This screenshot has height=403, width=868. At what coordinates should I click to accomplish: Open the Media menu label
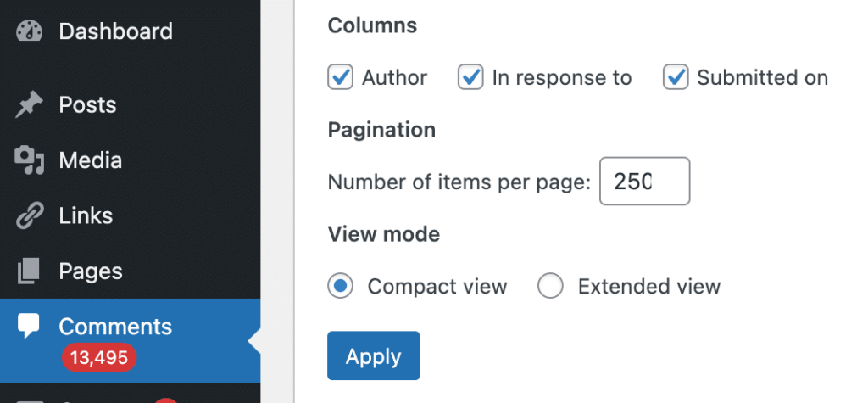[x=90, y=160]
